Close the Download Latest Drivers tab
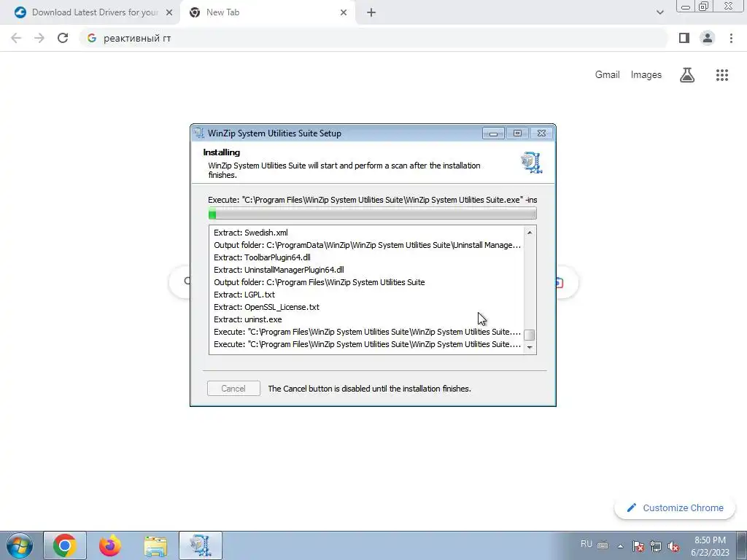747x560 pixels. 169,13
